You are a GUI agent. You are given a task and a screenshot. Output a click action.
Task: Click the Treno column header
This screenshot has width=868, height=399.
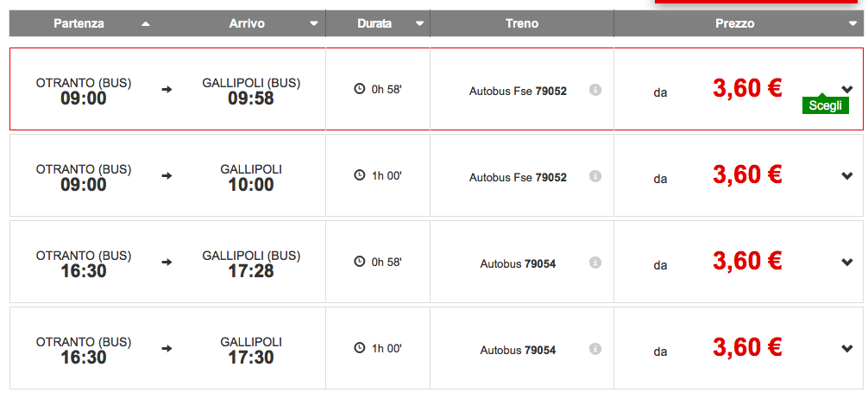(521, 24)
